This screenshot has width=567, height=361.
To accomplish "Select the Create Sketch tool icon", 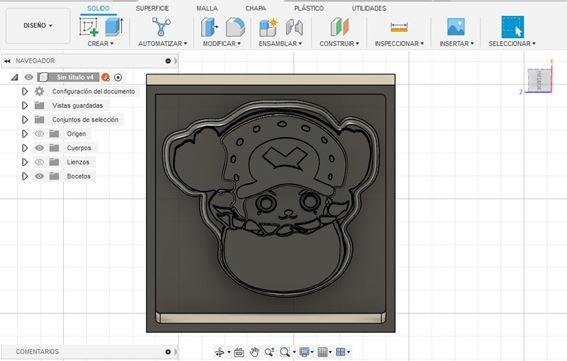I will [89, 27].
